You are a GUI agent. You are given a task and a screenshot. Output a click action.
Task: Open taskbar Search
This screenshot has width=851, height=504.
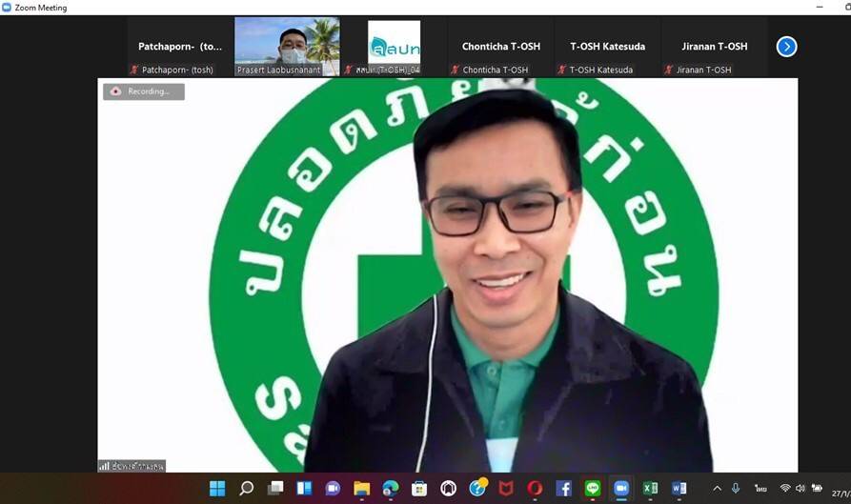247,488
